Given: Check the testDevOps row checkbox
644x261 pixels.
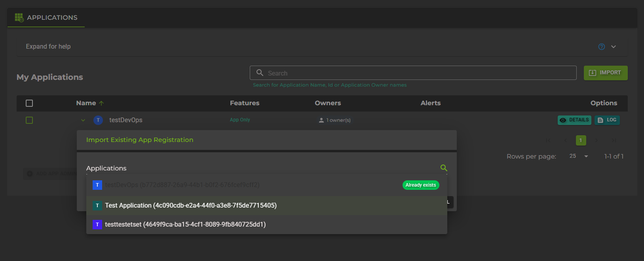Looking at the screenshot, I should (29, 120).
